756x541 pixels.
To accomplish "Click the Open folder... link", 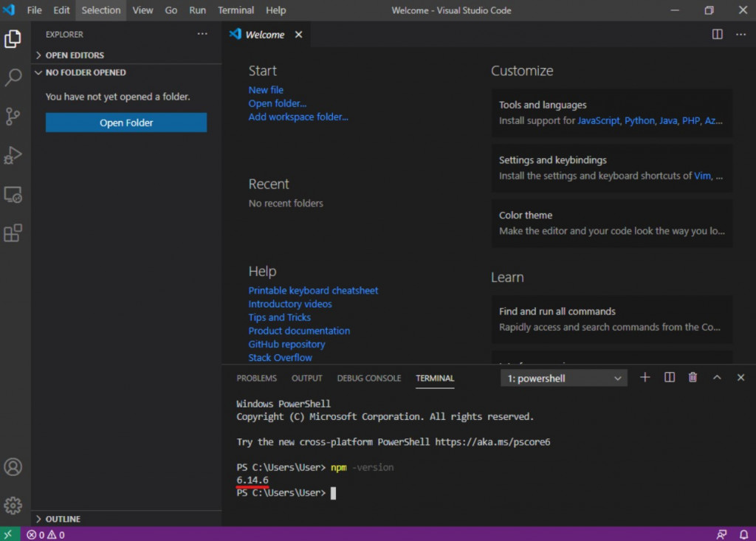I will point(278,103).
